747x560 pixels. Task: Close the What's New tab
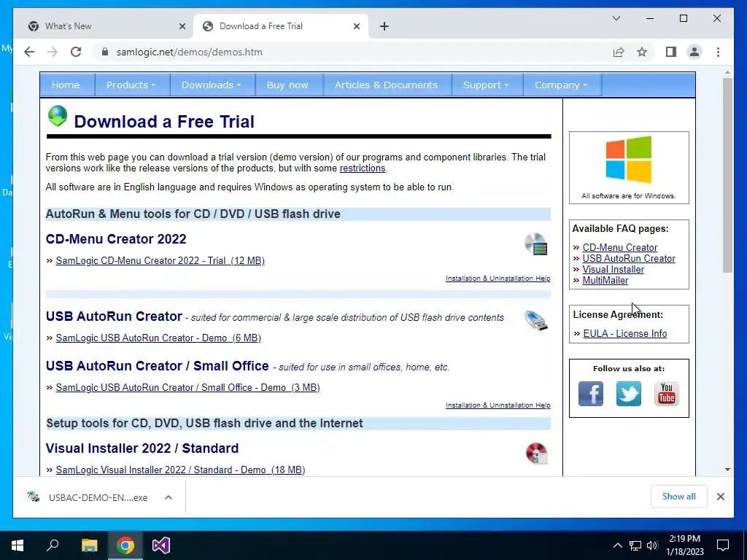click(182, 26)
